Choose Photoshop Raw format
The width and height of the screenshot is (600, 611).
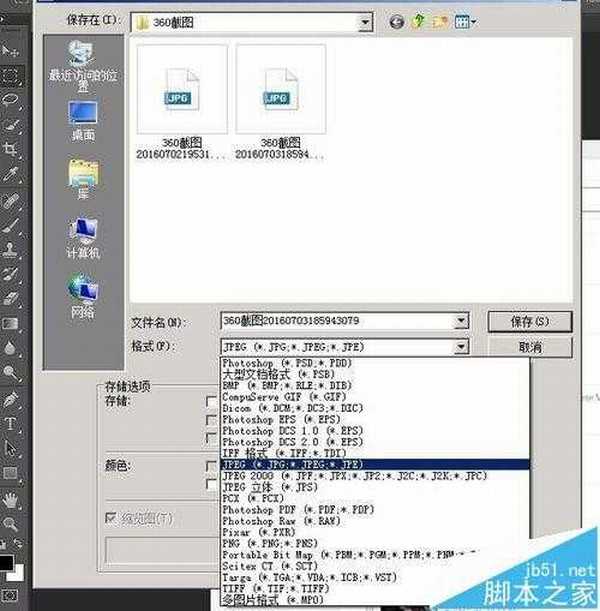click(x=375, y=521)
